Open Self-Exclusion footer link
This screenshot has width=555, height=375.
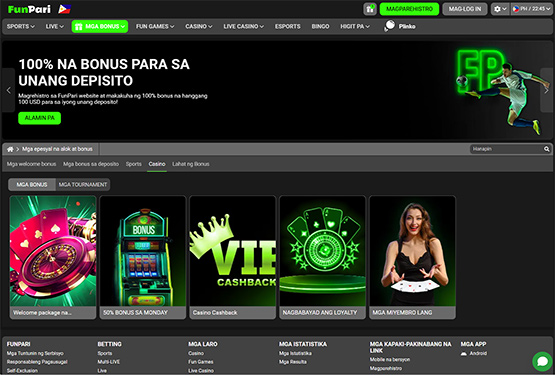(x=22, y=370)
